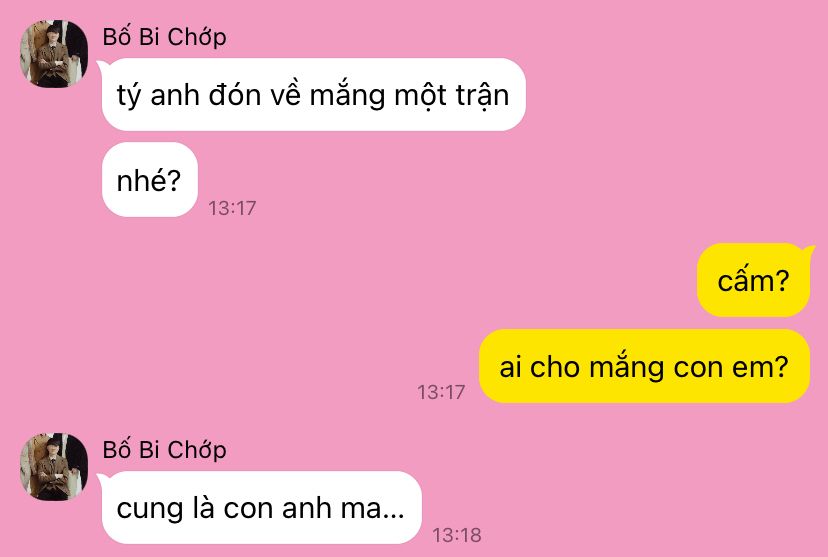
Task: Click the word 'cung' in the last message
Action: (x=142, y=510)
